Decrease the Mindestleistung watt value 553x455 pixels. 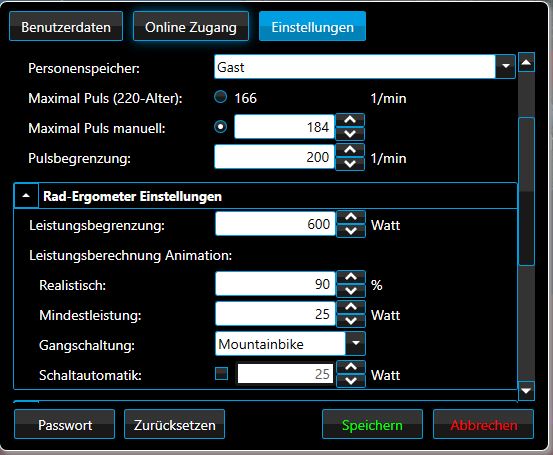(351, 321)
